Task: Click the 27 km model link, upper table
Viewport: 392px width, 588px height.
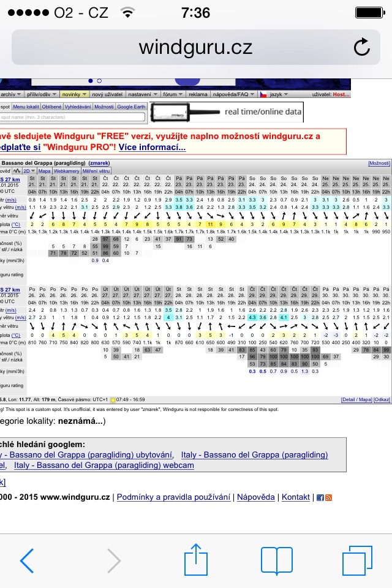Action: [10, 179]
